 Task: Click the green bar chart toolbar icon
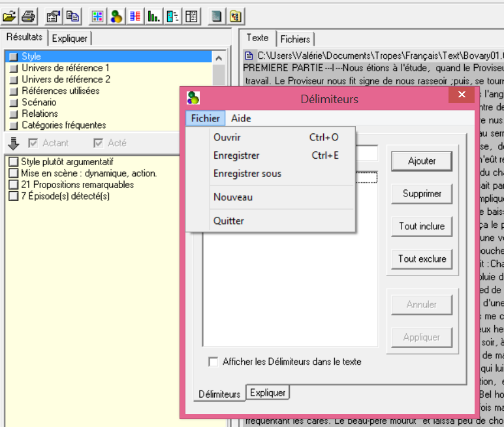tap(154, 16)
